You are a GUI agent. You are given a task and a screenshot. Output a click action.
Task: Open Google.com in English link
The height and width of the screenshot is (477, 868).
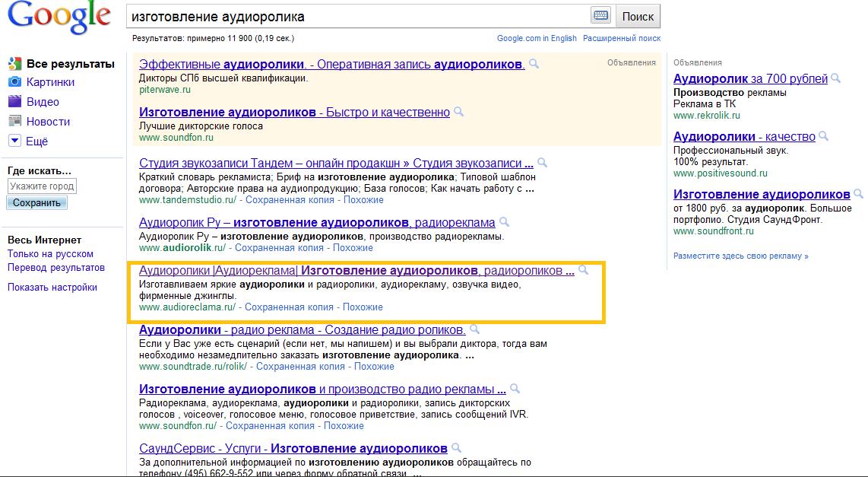tap(537, 38)
